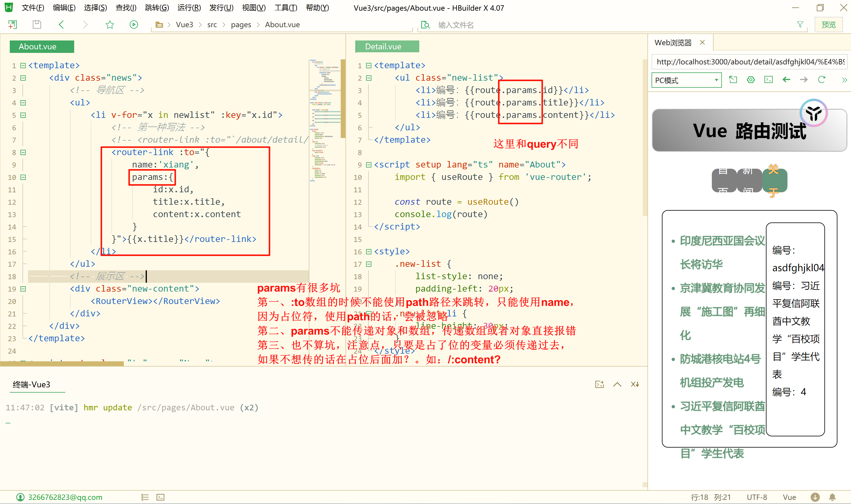
Task: Toggle the terminal panel collapse arrow
Action: 617,384
